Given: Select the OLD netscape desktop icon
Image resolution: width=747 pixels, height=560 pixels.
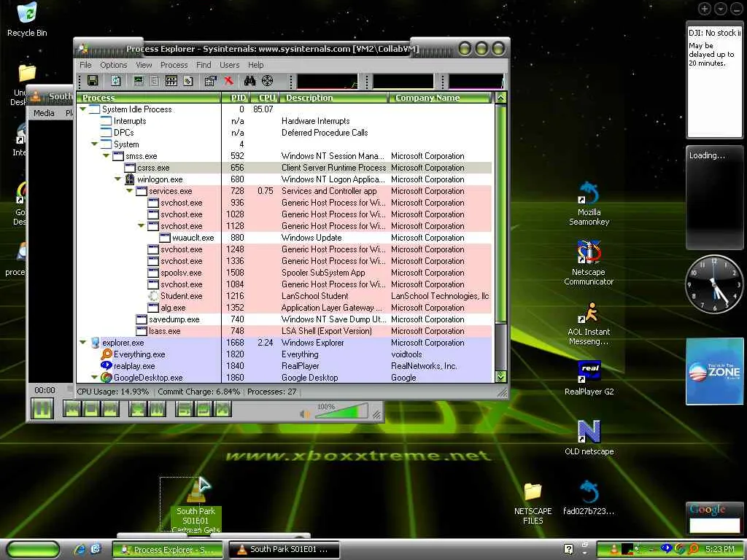Looking at the screenshot, I should pyautogui.click(x=589, y=438).
